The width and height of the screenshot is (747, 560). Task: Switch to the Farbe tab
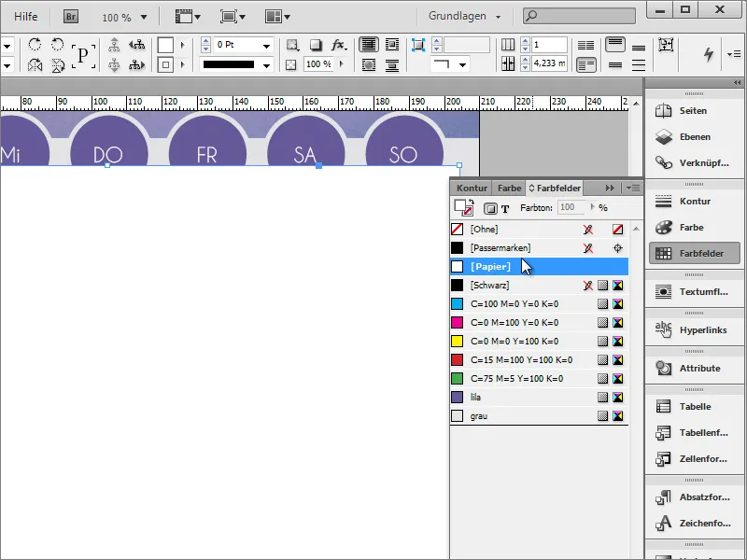[x=509, y=189]
